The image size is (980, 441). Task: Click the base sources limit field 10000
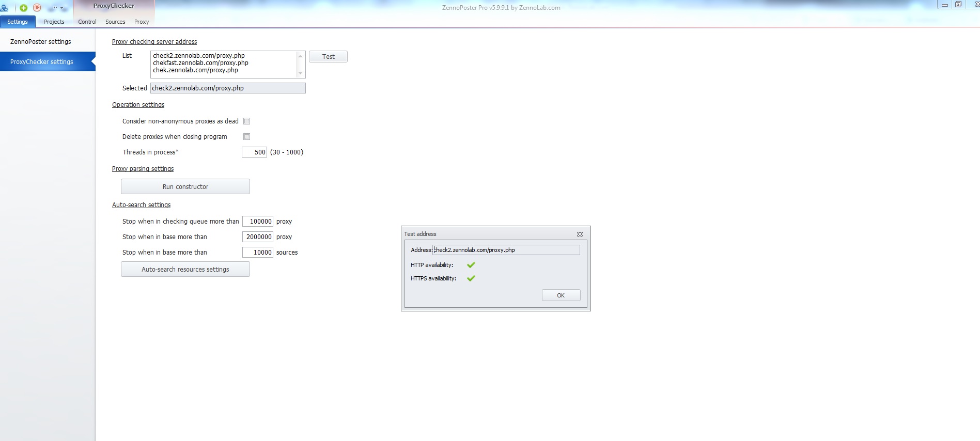pos(257,253)
